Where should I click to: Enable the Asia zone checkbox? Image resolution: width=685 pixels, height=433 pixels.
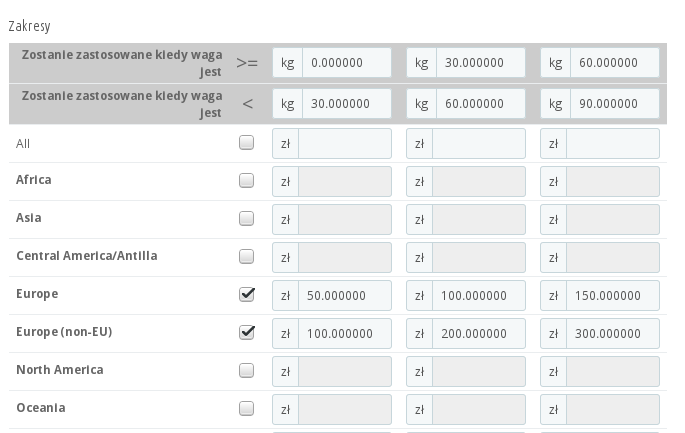pos(246,219)
